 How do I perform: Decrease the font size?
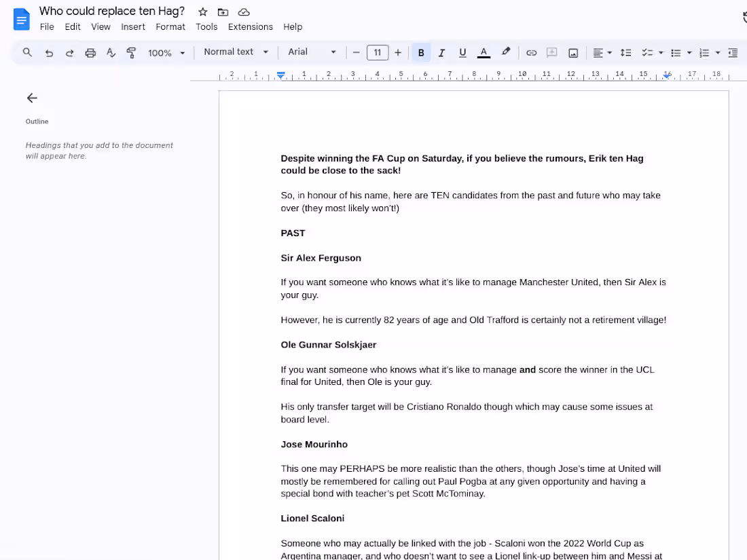coord(356,52)
